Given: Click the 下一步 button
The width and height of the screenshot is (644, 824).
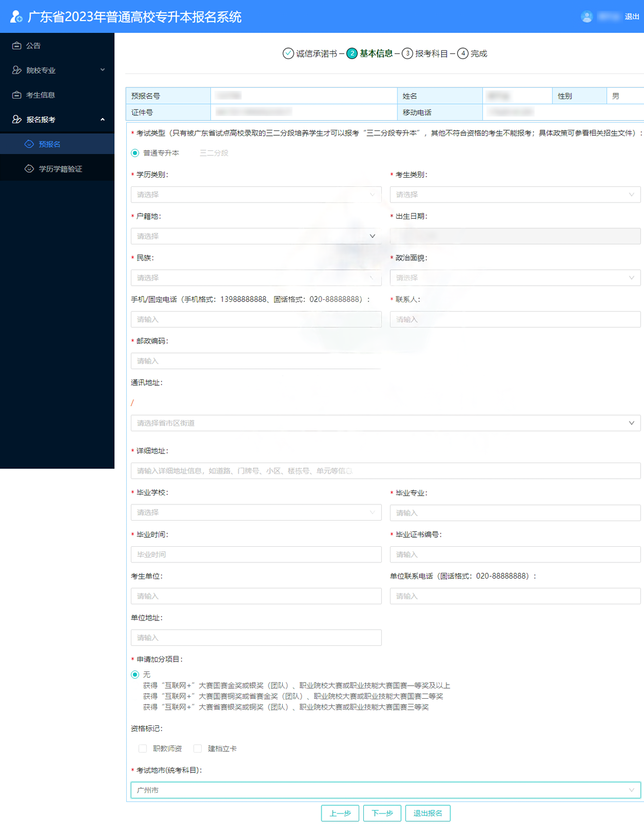Looking at the screenshot, I should click(382, 813).
